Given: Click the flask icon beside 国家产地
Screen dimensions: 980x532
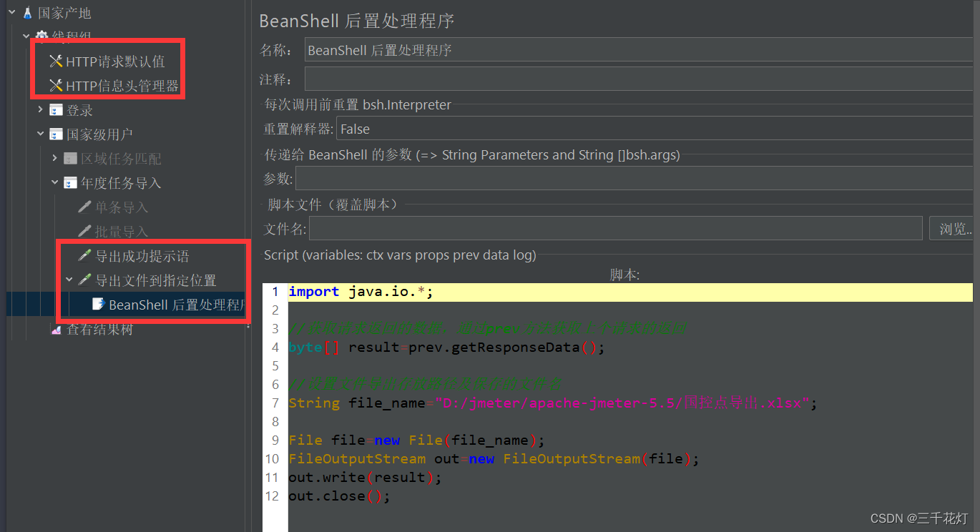Looking at the screenshot, I should [x=28, y=13].
